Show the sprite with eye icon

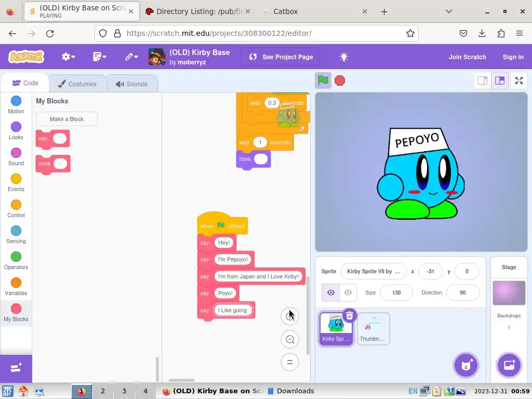click(331, 292)
